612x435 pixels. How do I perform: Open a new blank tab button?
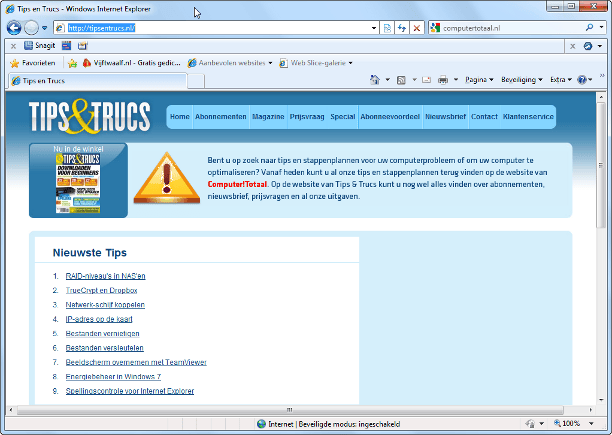(x=196, y=81)
